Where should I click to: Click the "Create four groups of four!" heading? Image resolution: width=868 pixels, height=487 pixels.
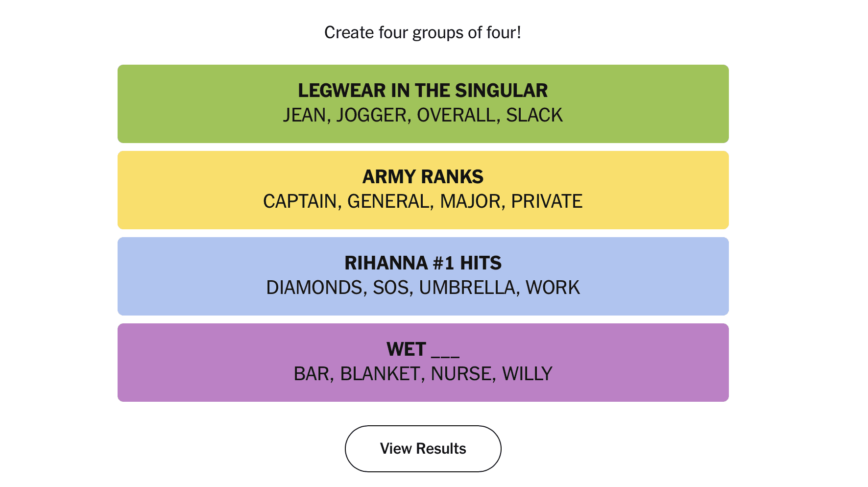click(x=423, y=33)
